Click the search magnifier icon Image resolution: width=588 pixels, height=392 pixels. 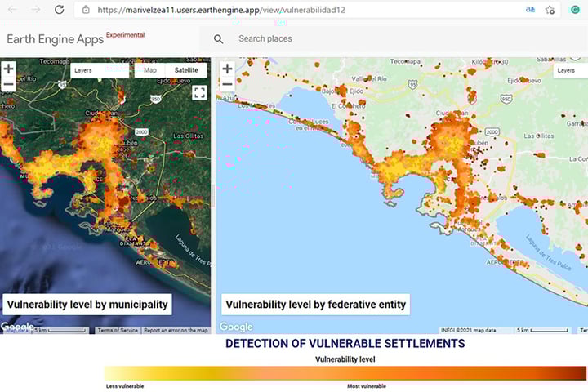pos(218,38)
